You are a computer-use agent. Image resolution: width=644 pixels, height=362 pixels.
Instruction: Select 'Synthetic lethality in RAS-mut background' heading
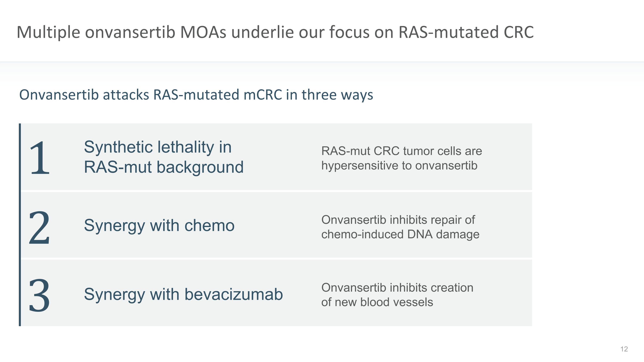[x=164, y=157]
